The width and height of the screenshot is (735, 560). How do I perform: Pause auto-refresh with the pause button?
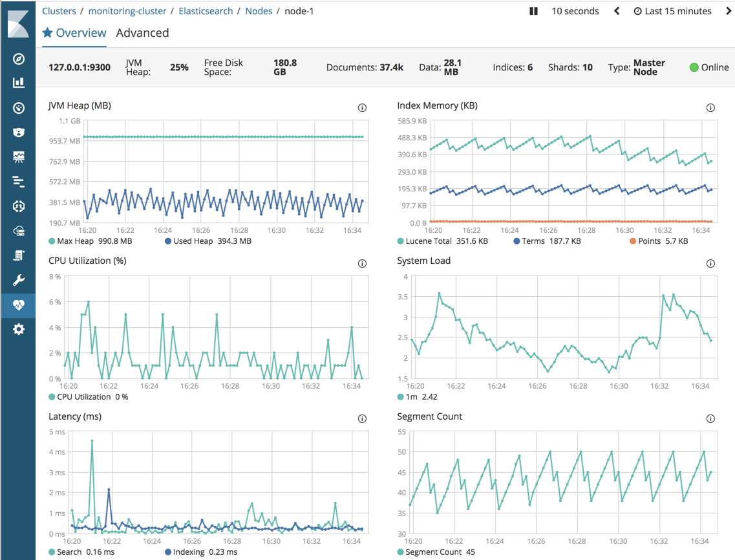[x=533, y=11]
